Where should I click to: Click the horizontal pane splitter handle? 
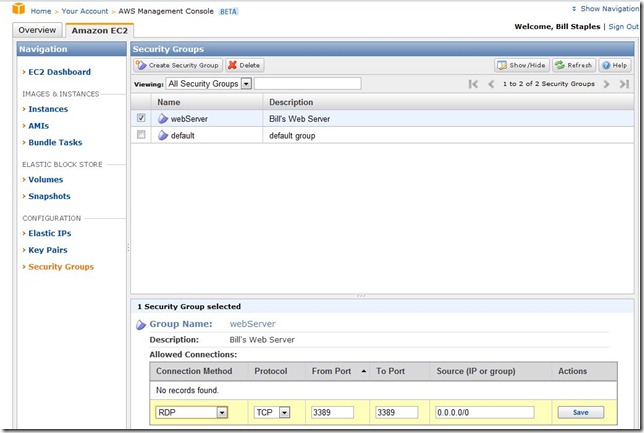pyautogui.click(x=361, y=296)
